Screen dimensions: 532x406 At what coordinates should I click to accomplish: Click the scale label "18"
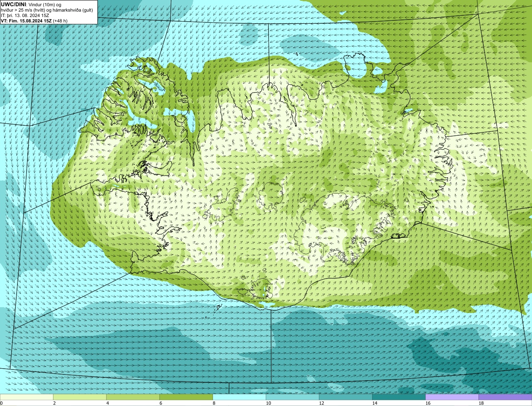tap(481, 403)
